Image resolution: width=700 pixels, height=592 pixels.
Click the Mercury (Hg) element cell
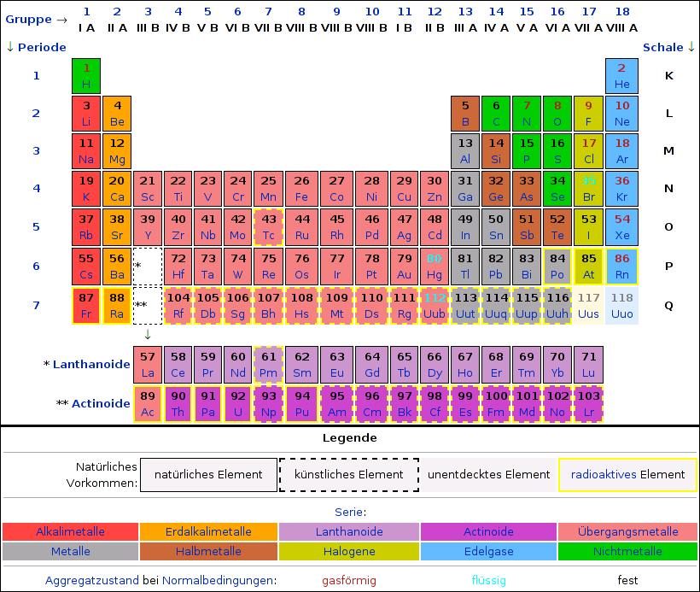434,267
